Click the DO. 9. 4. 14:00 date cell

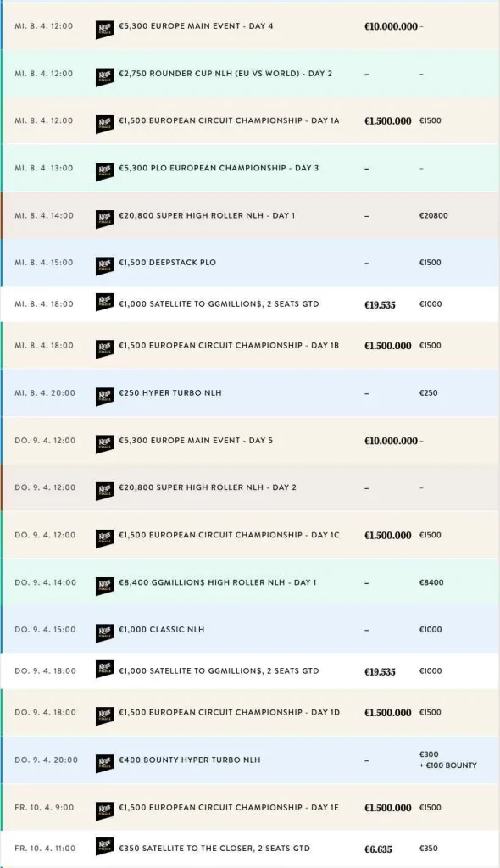(x=46, y=582)
